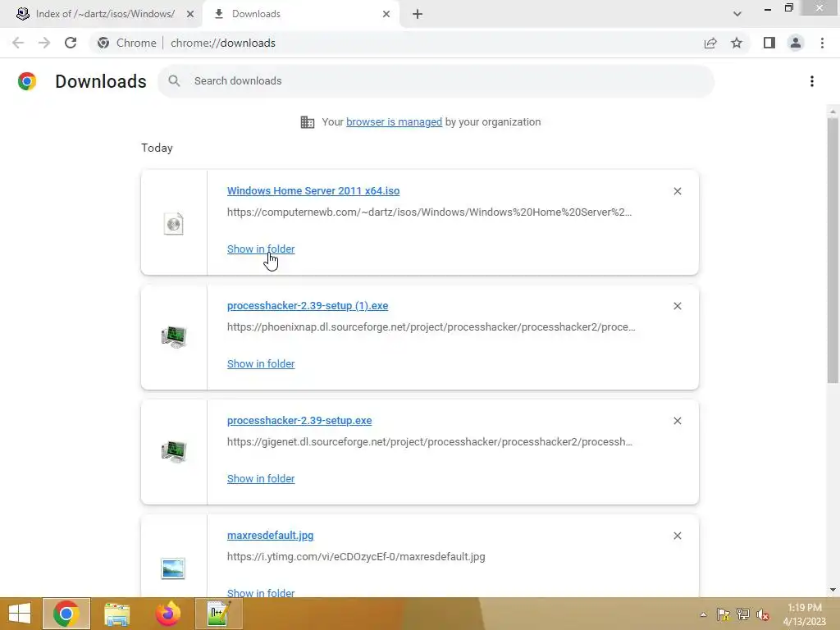
Task: Click the browser back arrow
Action: (x=18, y=43)
